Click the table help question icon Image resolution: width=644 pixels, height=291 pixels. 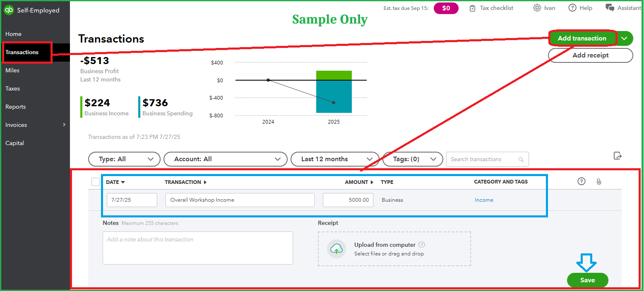582,181
